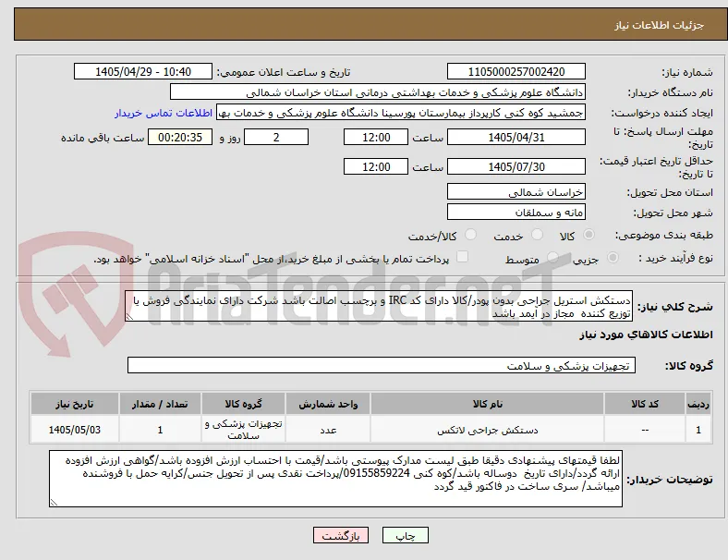Click the row number cell 1
Viewport: 728px width, 560px height.
coord(698,430)
